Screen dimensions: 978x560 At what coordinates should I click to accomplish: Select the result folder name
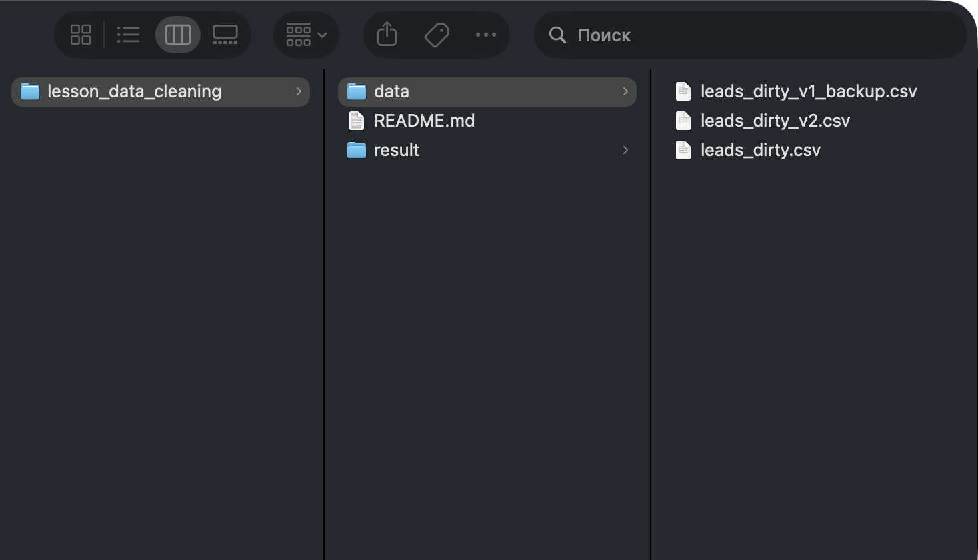pyautogui.click(x=396, y=150)
